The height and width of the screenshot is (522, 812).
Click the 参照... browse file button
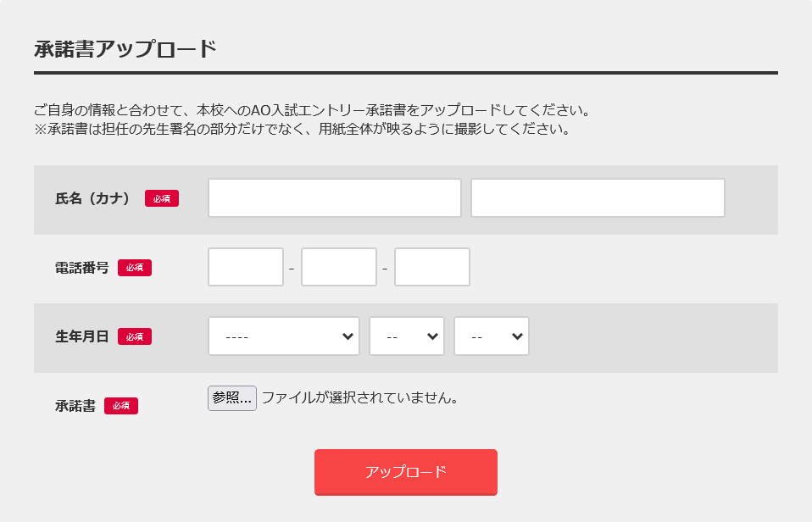coord(232,398)
